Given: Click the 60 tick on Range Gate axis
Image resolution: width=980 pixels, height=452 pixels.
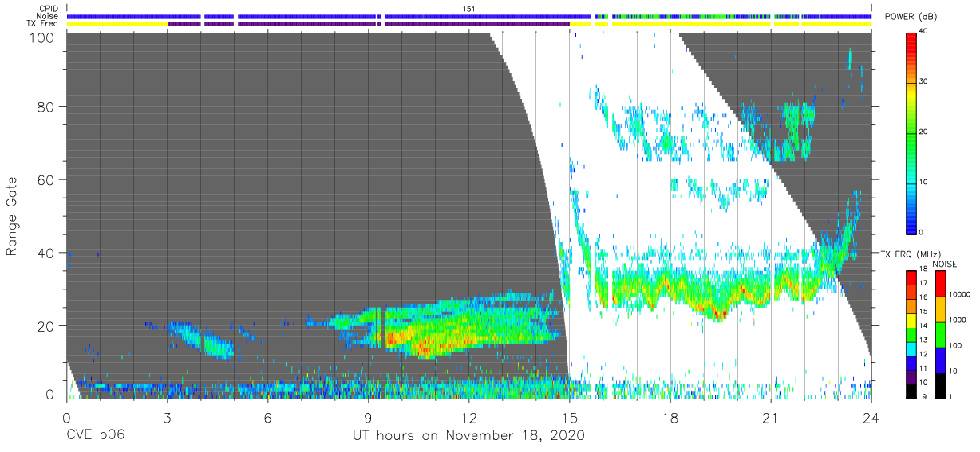Looking at the screenshot, I should click(x=45, y=179).
